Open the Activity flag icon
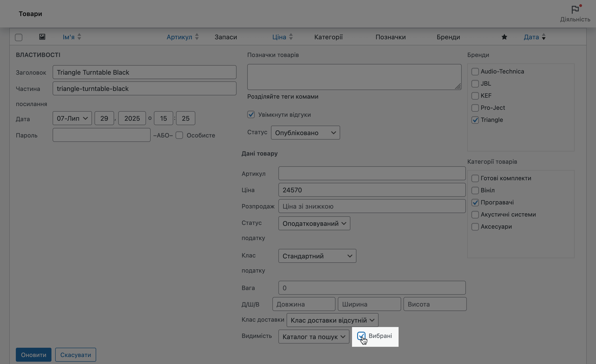 tap(575, 10)
